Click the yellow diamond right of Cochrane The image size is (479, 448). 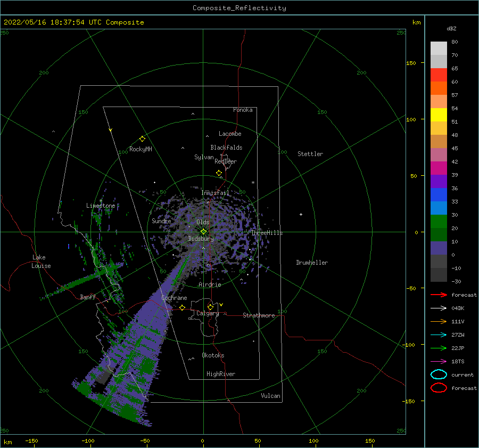183,307
